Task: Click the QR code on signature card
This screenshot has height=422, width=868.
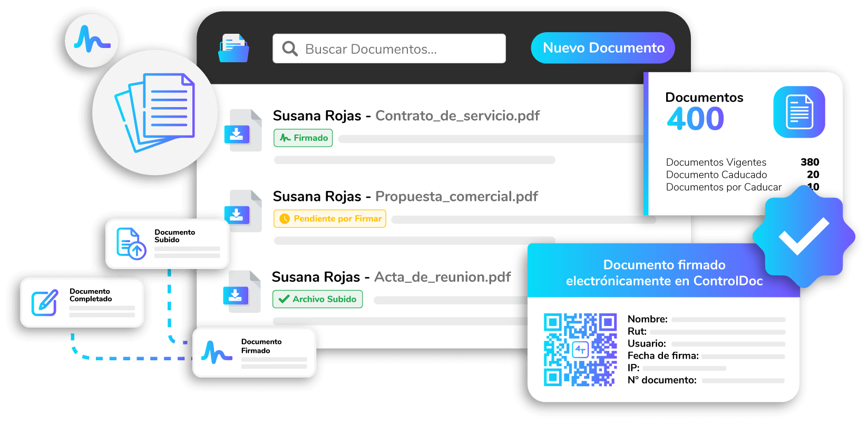Action: pyautogui.click(x=580, y=349)
